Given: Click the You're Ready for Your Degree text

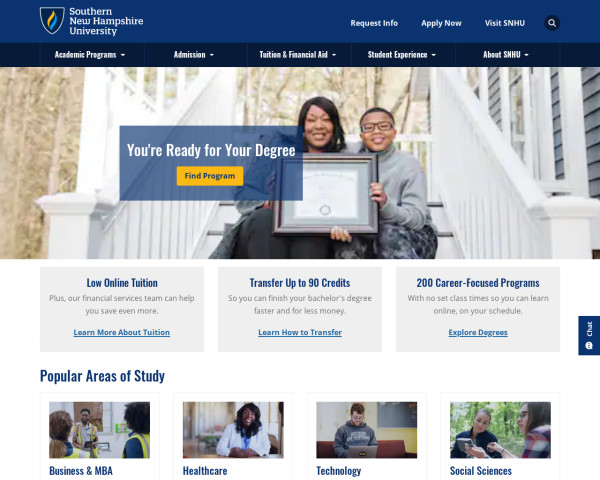Looking at the screenshot, I should coord(211,150).
